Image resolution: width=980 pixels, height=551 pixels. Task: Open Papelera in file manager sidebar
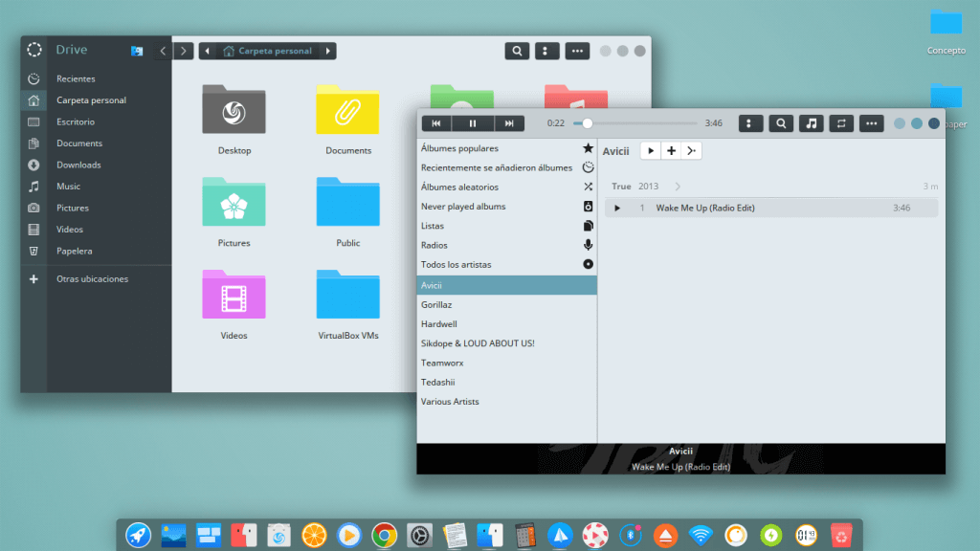[x=97, y=252]
